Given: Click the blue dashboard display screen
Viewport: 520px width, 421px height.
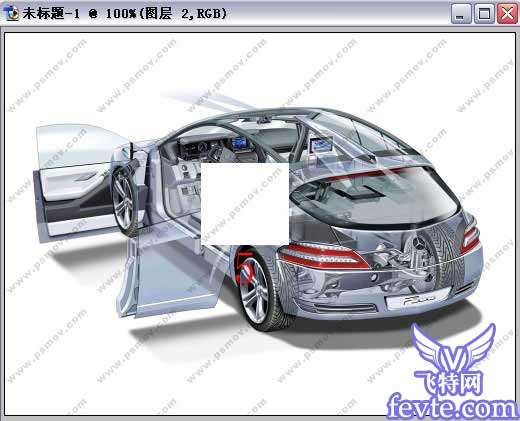Looking at the screenshot, I should [x=239, y=142].
